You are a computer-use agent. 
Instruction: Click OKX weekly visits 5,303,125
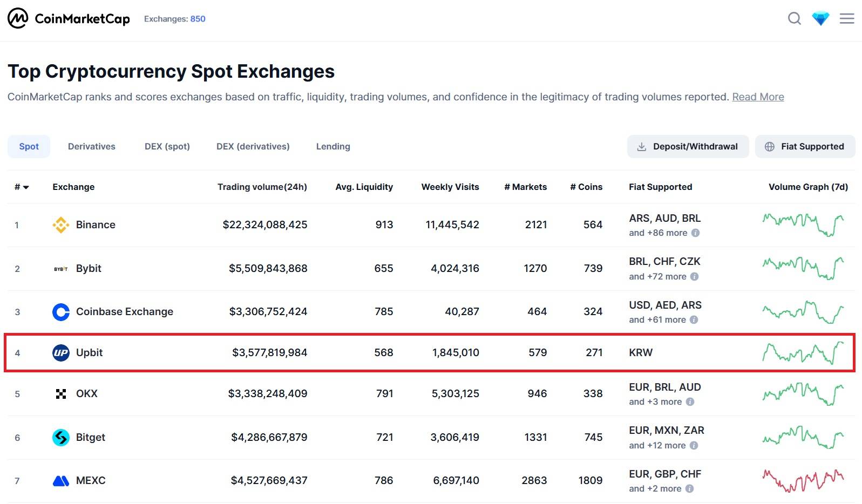tap(456, 394)
